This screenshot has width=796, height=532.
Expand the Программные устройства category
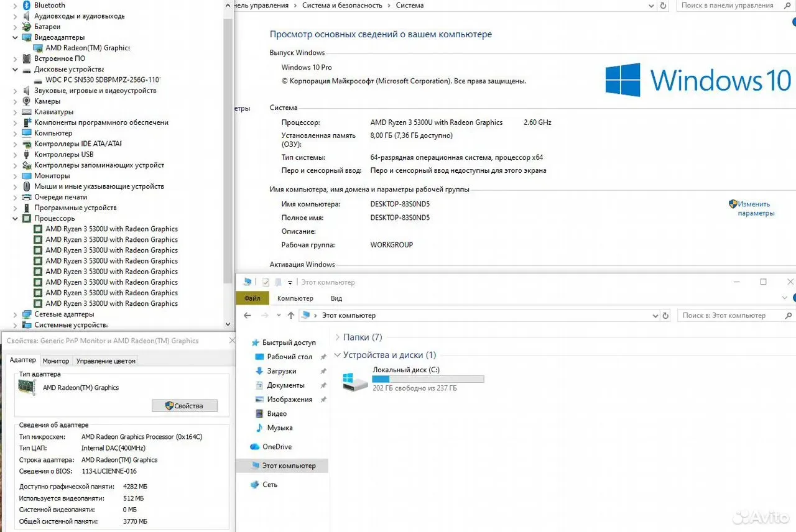point(16,208)
